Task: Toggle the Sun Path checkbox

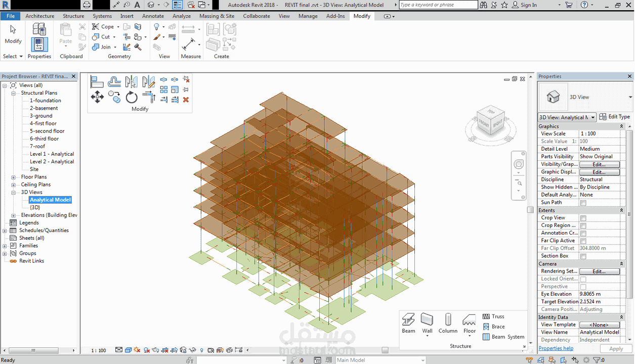Action: point(583,203)
